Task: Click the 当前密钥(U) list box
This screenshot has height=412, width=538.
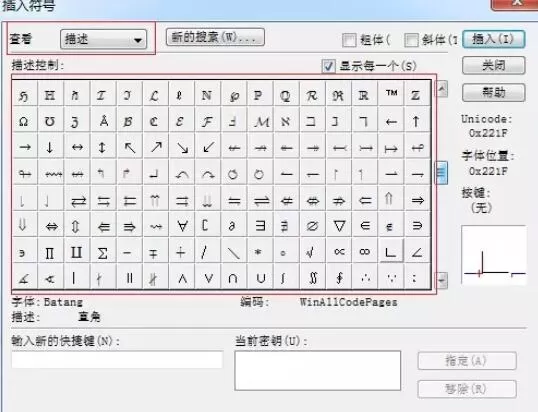Action: coord(318,370)
